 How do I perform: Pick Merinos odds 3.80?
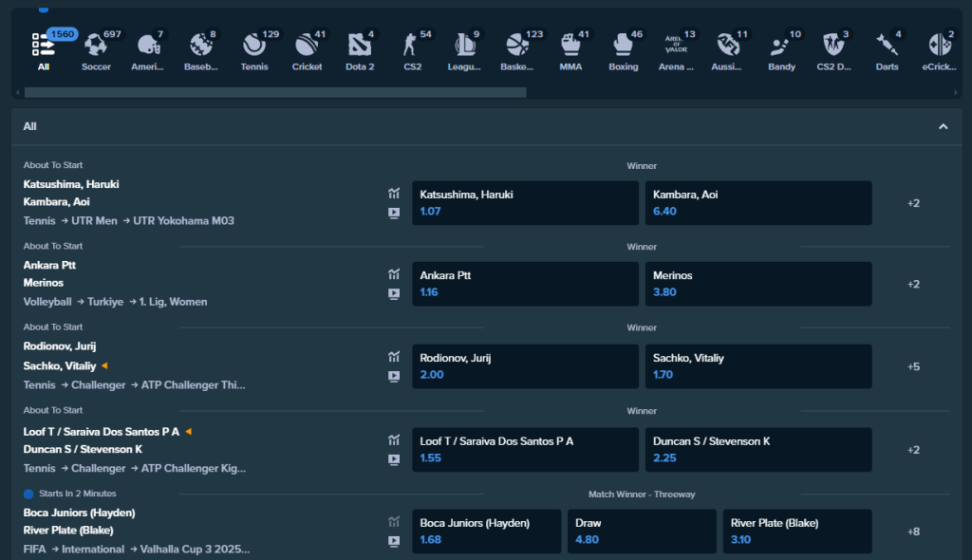[x=757, y=284]
